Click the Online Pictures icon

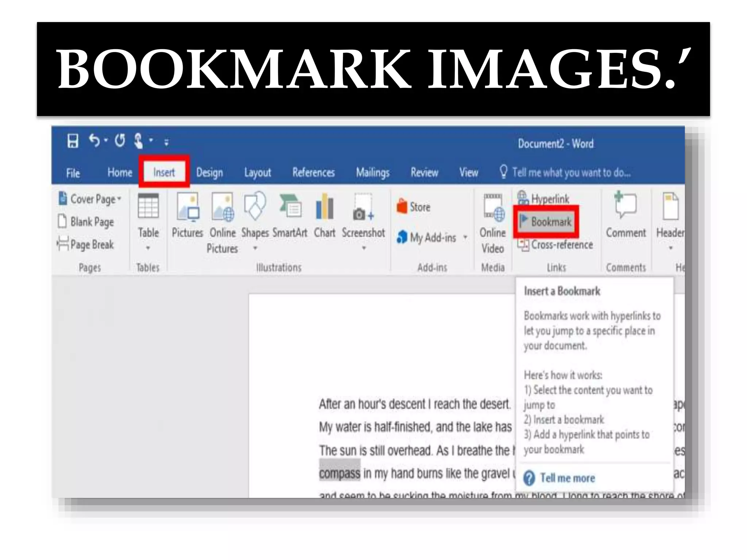[222, 207]
